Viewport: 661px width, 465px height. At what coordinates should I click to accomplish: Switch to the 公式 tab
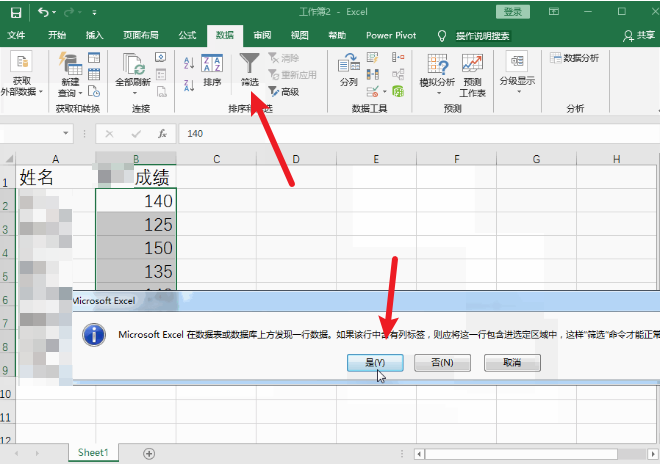[187, 35]
